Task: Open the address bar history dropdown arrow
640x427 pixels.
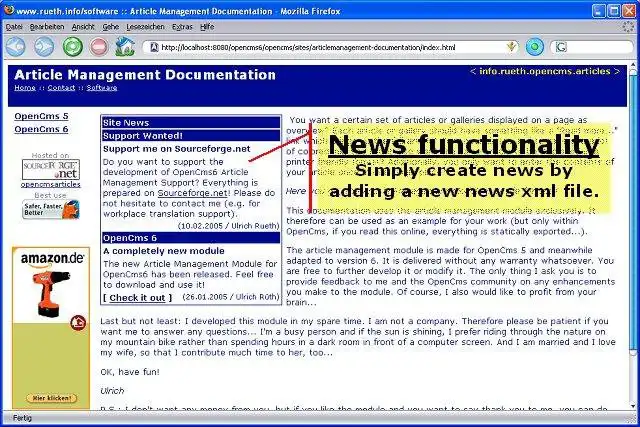Action: click(511, 47)
